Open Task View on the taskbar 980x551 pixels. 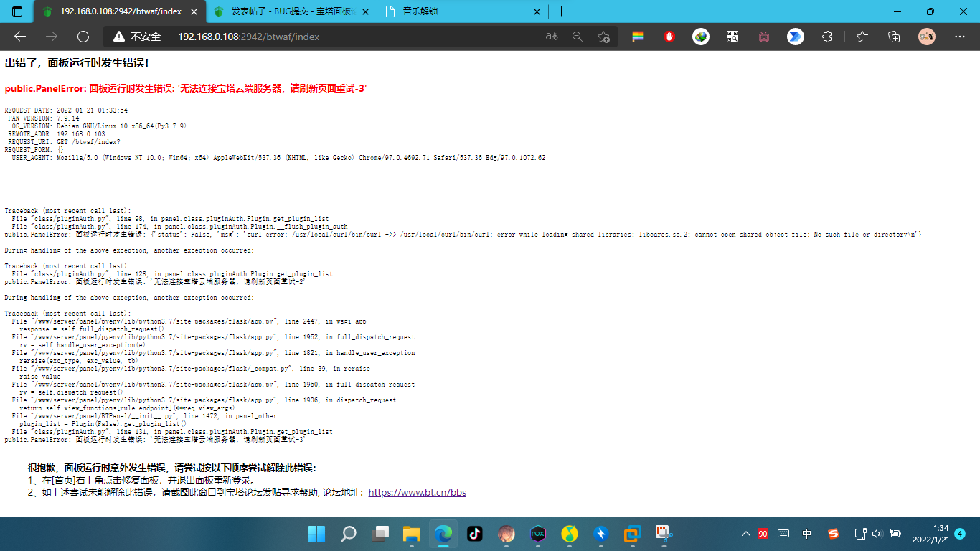pos(380,534)
